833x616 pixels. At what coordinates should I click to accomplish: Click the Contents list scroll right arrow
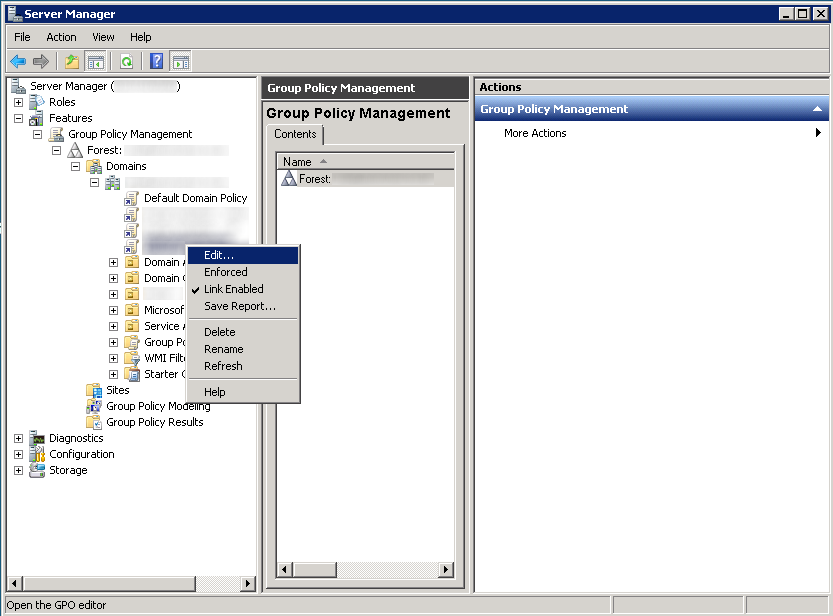tap(446, 570)
